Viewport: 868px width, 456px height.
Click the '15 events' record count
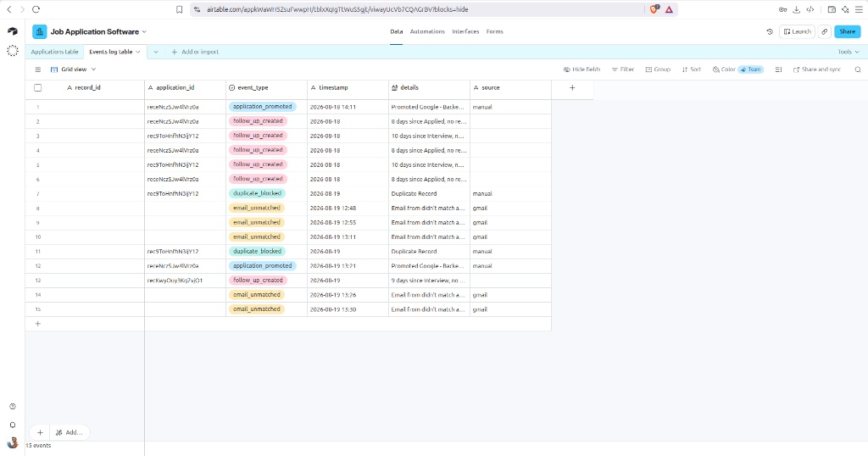(x=39, y=446)
